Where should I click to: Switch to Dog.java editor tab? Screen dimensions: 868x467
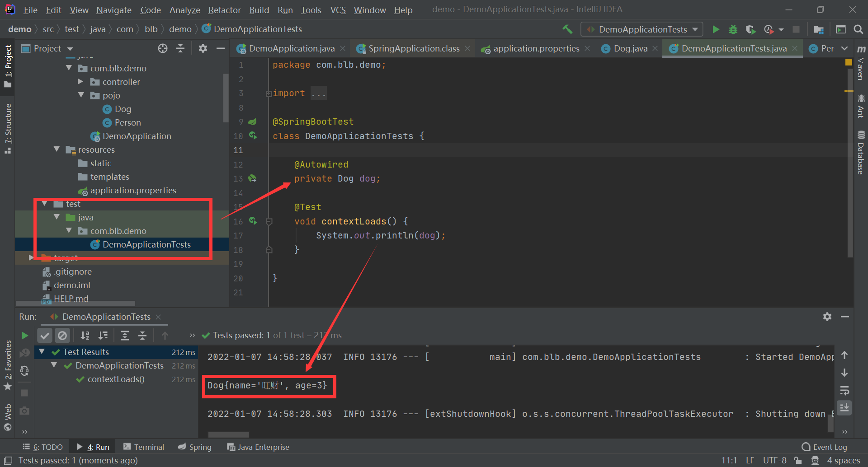pos(630,48)
